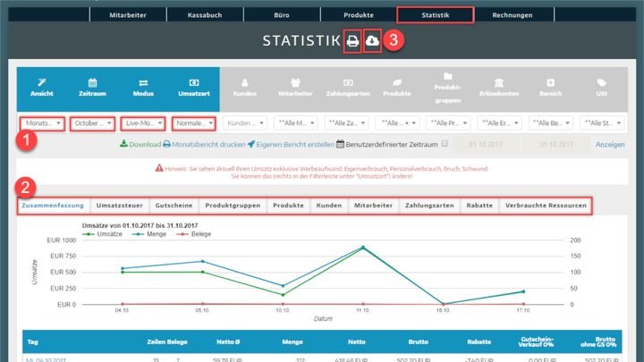
Task: Click the Tag column header
Action: (x=32, y=341)
